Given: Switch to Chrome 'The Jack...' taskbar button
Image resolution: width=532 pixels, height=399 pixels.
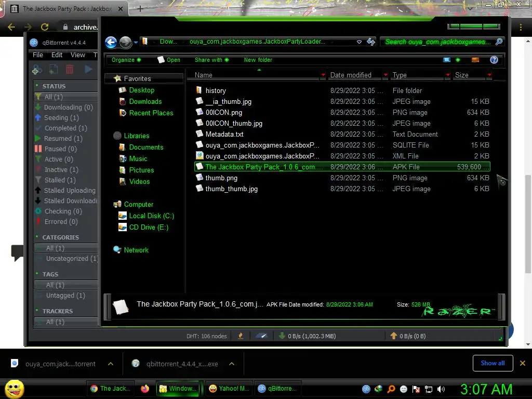Looking at the screenshot, I should tap(110, 389).
